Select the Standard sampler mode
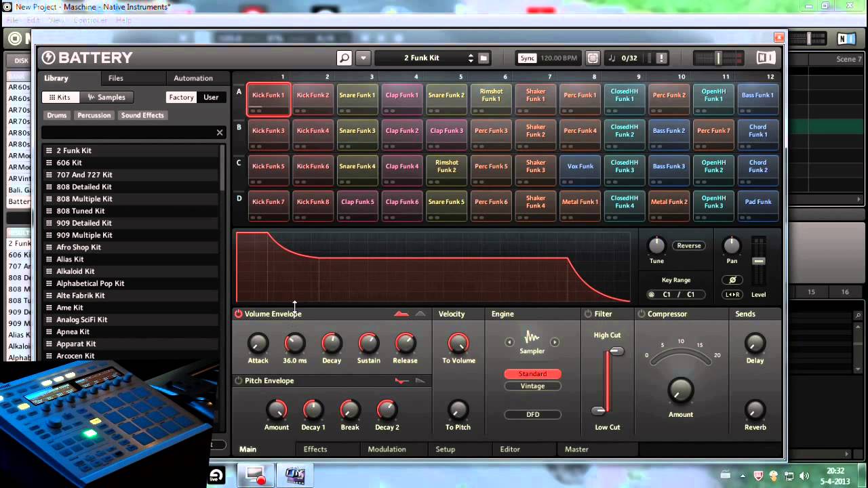 point(532,374)
